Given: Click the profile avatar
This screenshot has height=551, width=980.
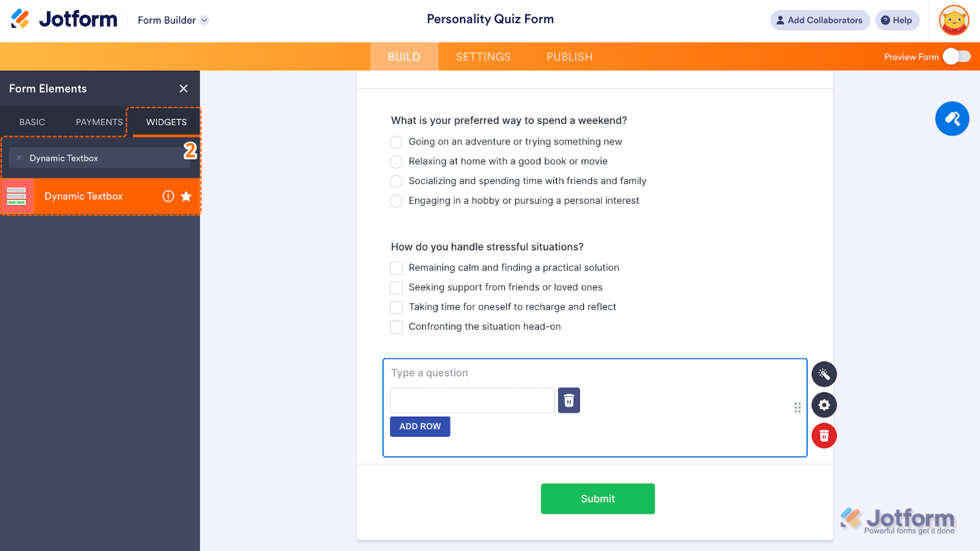Looking at the screenshot, I should [x=953, y=20].
